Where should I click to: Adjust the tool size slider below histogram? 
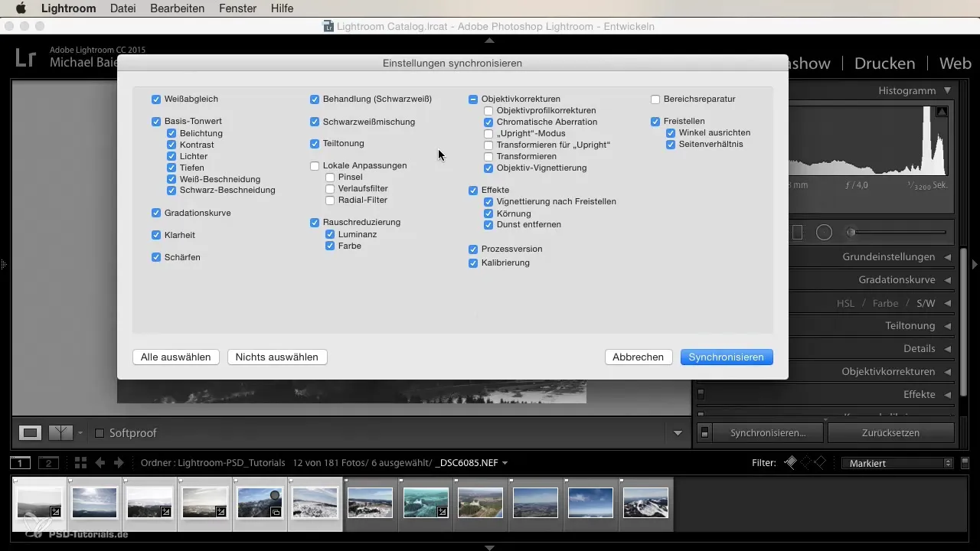pos(897,232)
